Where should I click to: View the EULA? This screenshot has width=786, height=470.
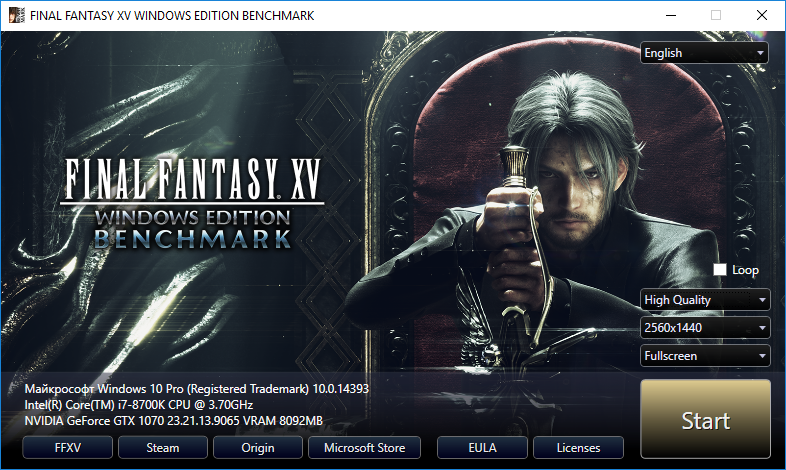(482, 447)
